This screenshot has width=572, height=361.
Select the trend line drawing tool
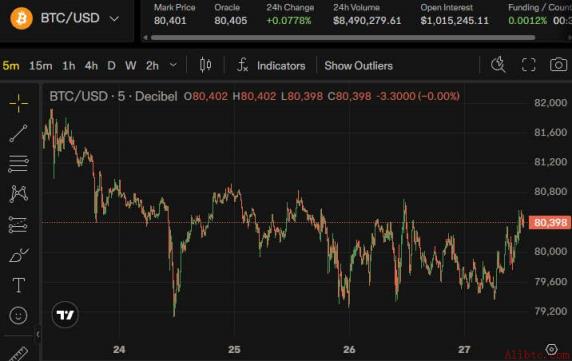[x=19, y=133]
